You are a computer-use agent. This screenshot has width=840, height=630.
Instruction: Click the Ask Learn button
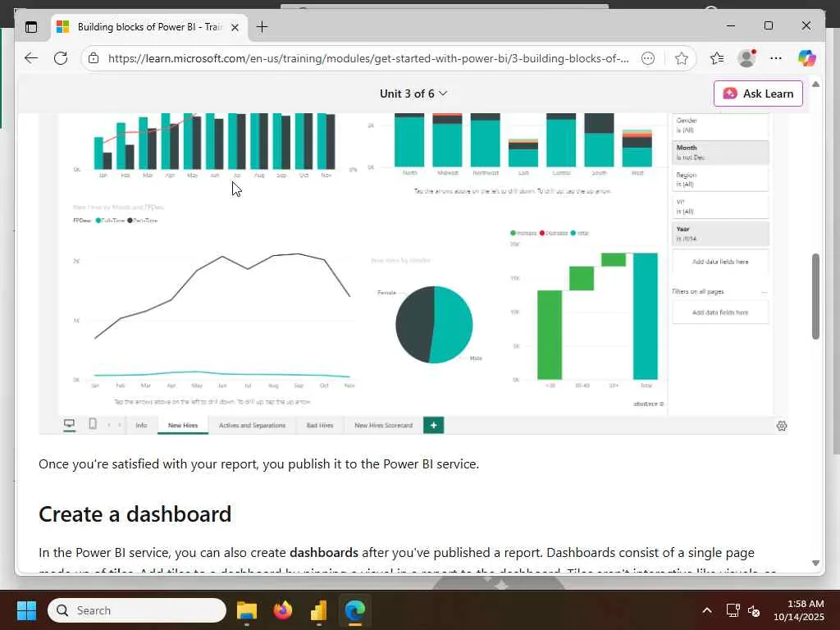click(758, 94)
